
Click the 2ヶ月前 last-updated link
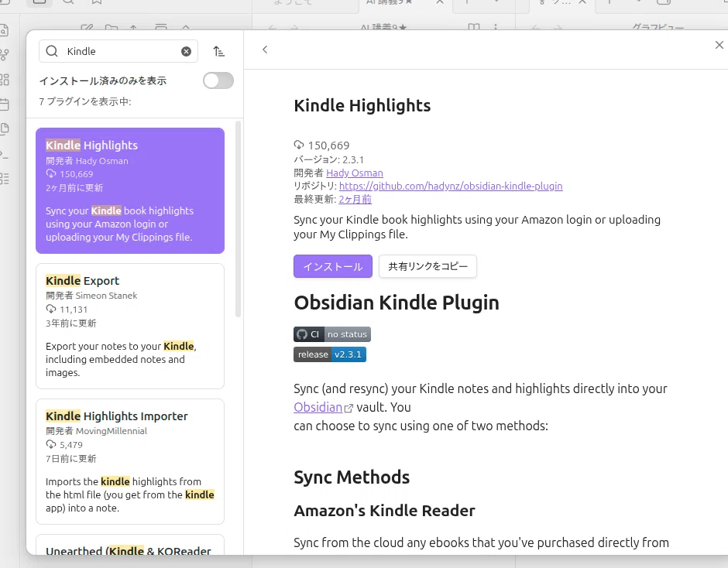355,200
